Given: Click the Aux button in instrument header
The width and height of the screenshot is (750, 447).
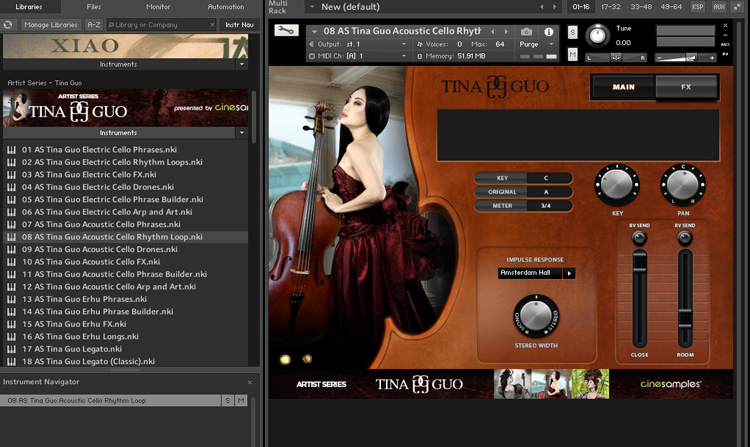Looking at the screenshot, I should click(x=726, y=44).
